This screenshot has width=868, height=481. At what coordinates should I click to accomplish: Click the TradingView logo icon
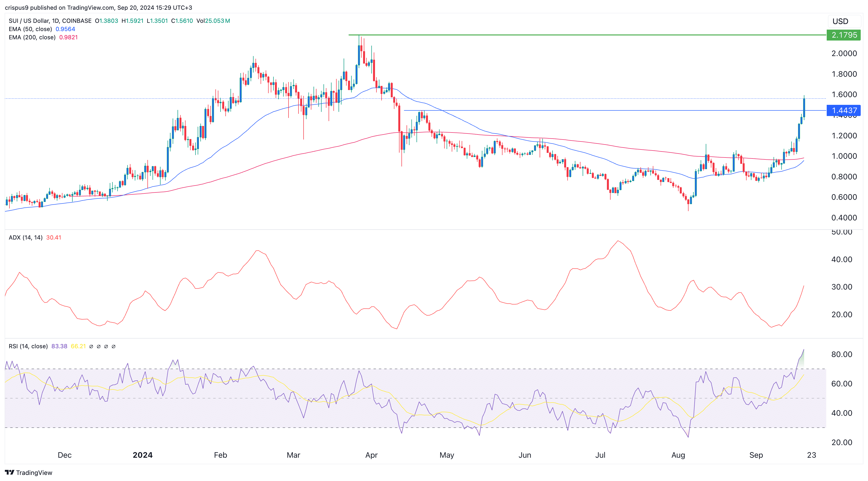click(9, 472)
